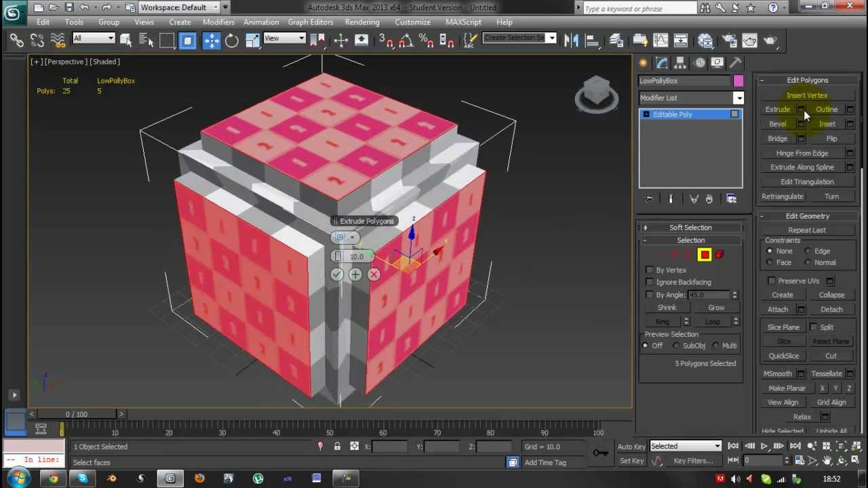The width and height of the screenshot is (868, 488).
Task: Select the Bind to Space Warp tool
Action: coord(58,41)
